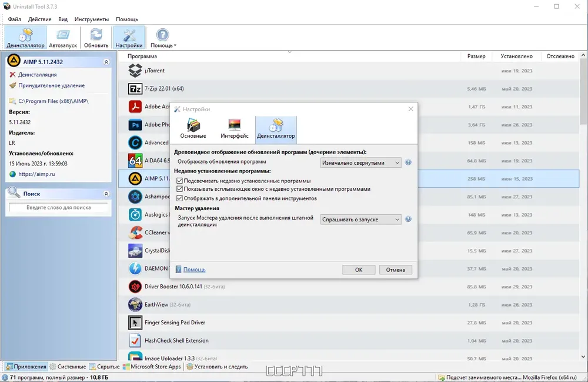Open the Вид menu
Screen dimensions: 588x382
pyautogui.click(x=63, y=19)
